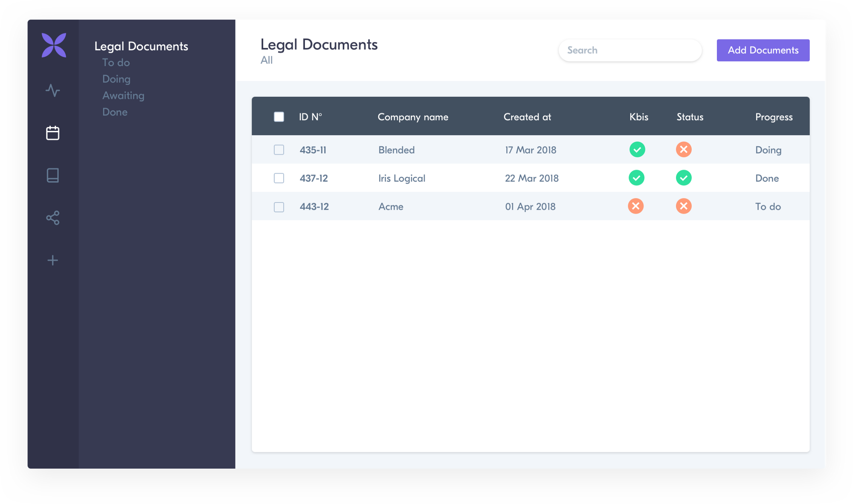Select the calendar icon in sidebar
The width and height of the screenshot is (853, 504).
pos(53,133)
